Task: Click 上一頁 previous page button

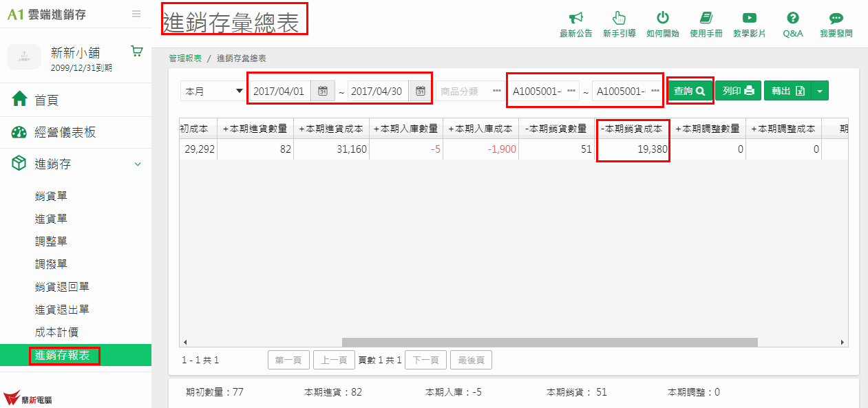Action: [x=334, y=360]
